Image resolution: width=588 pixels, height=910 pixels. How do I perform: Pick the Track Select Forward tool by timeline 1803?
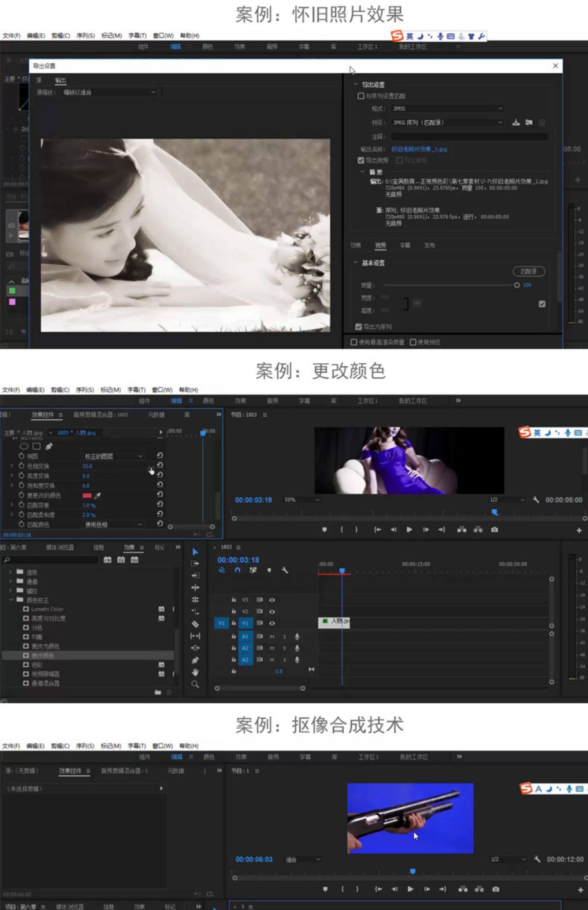click(195, 564)
